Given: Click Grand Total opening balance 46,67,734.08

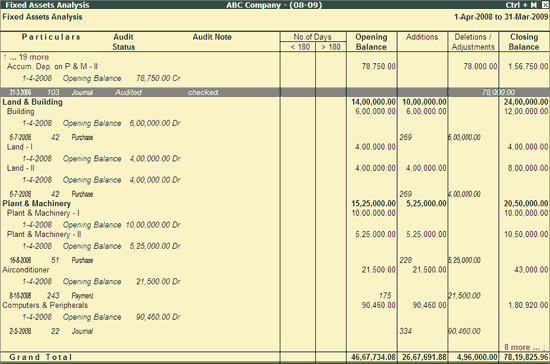Looking at the screenshot, I should [373, 357].
